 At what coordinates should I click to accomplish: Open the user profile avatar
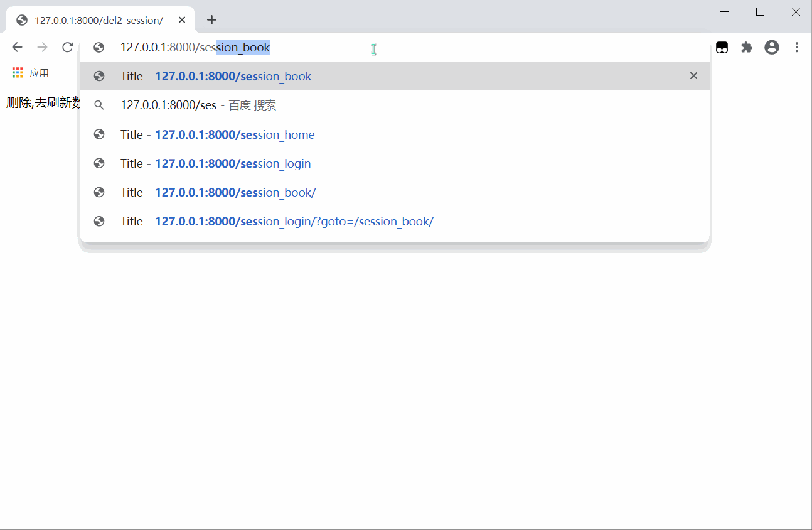coord(771,47)
